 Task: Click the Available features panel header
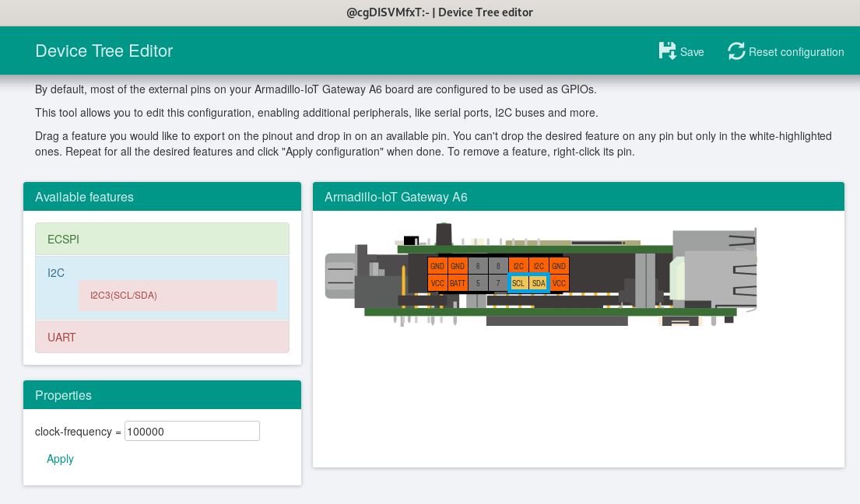[x=162, y=197]
